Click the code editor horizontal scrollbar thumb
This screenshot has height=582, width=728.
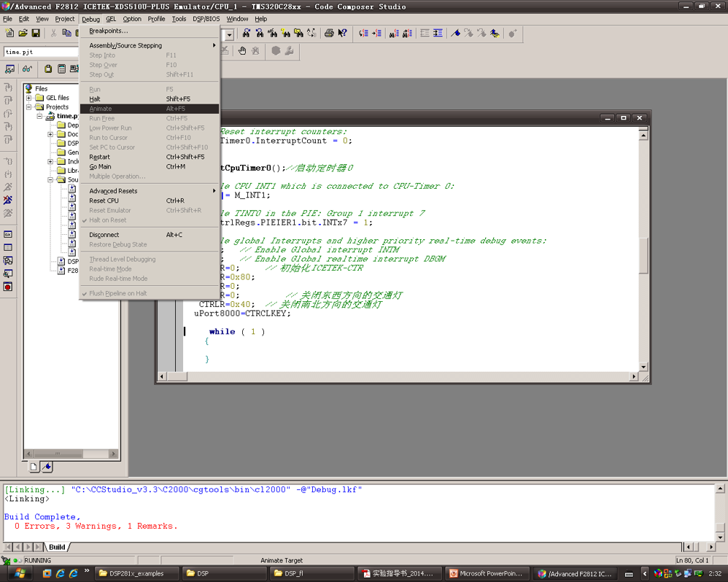coord(177,376)
